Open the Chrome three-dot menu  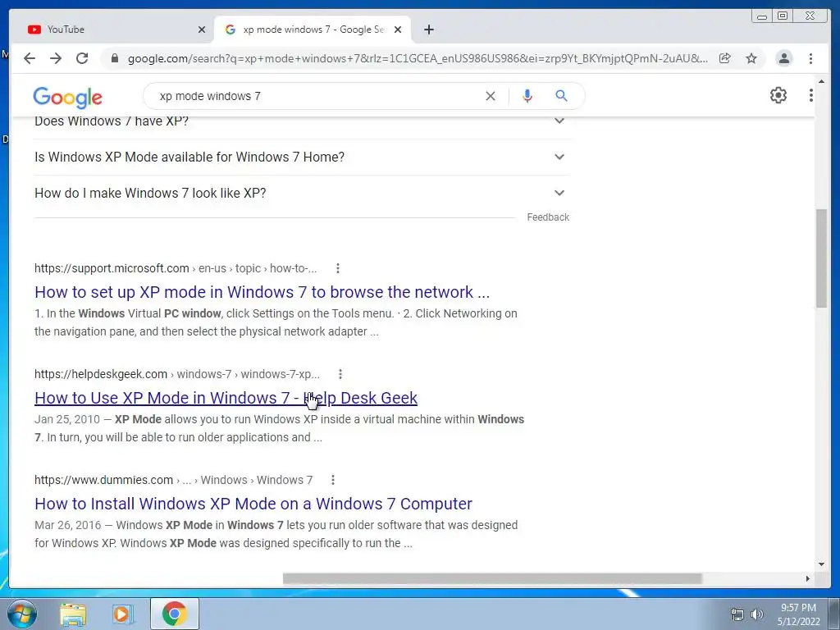click(x=810, y=58)
